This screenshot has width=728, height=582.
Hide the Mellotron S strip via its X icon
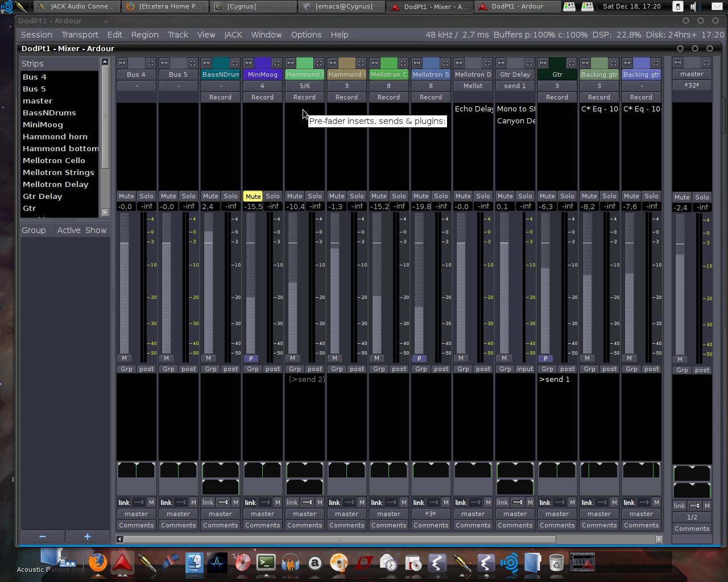click(x=445, y=63)
